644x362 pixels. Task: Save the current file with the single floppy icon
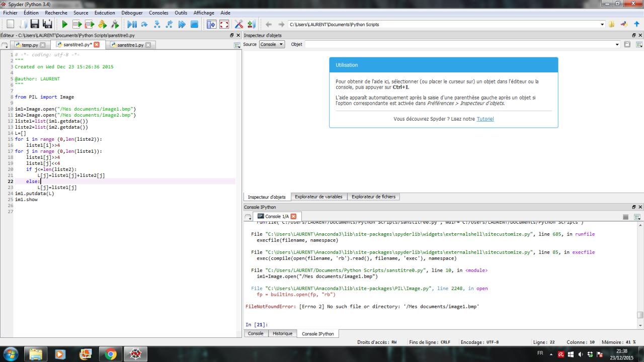[35, 24]
